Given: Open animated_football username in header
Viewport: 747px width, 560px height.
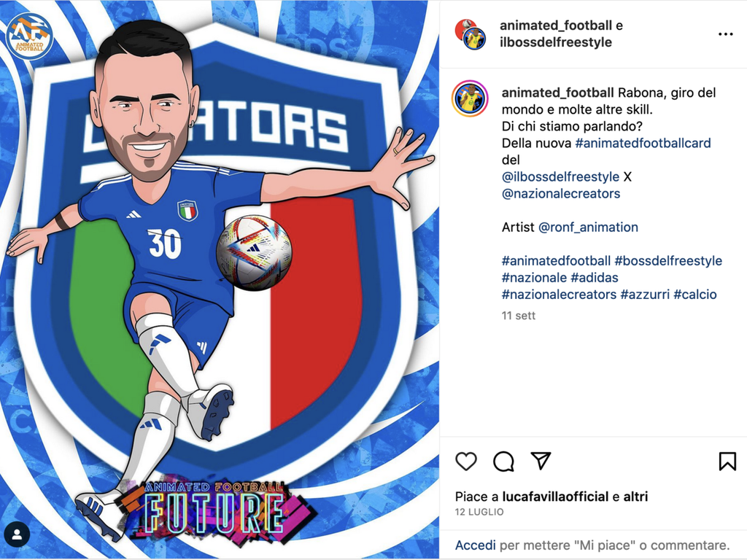Looking at the screenshot, I should pyautogui.click(x=555, y=26).
